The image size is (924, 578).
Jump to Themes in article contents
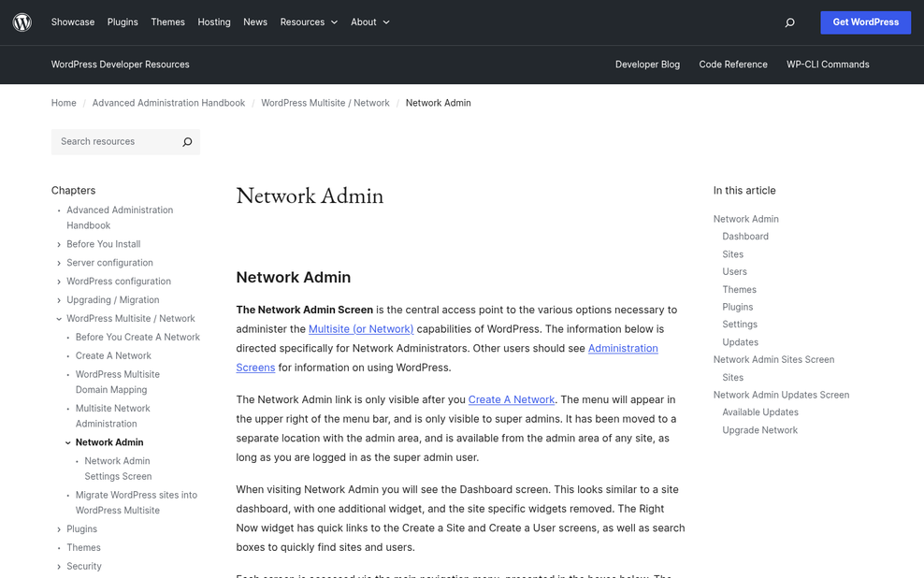click(740, 290)
